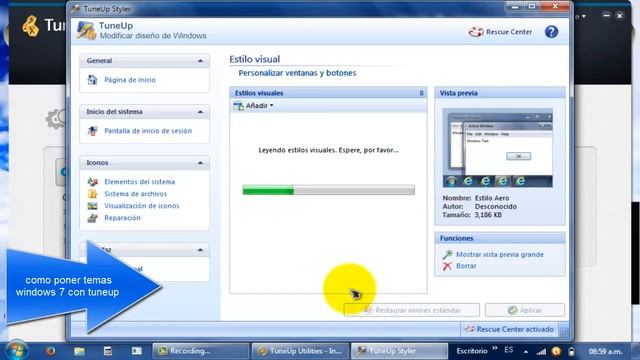Click the Página de inicio house icon
This screenshot has height=360, width=640.
[x=92, y=80]
